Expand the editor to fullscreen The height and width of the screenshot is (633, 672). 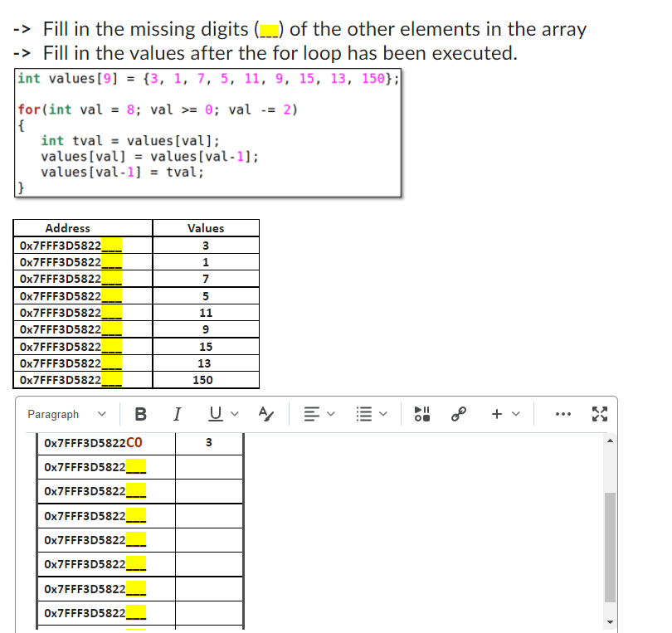[x=601, y=414]
